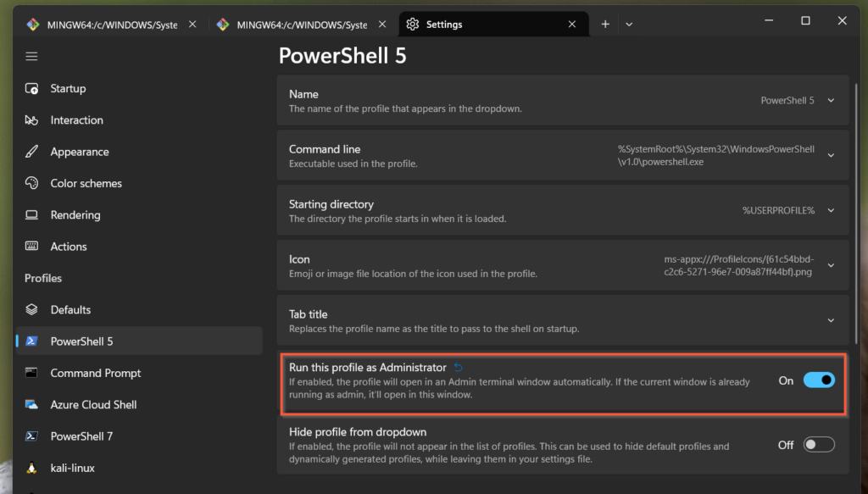Switch to the first MINGW64 tab
868x494 pixels.
(111, 25)
